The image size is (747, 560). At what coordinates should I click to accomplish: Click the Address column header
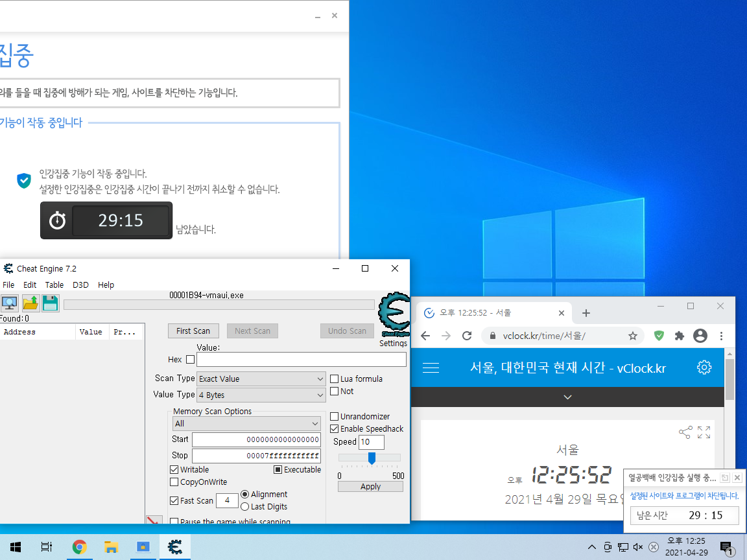[38, 332]
